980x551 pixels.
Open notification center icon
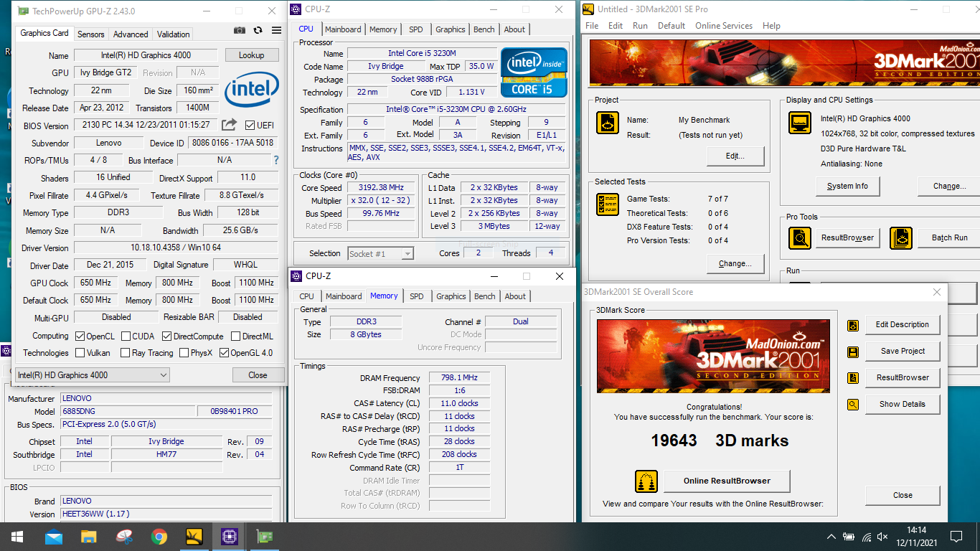click(x=956, y=537)
